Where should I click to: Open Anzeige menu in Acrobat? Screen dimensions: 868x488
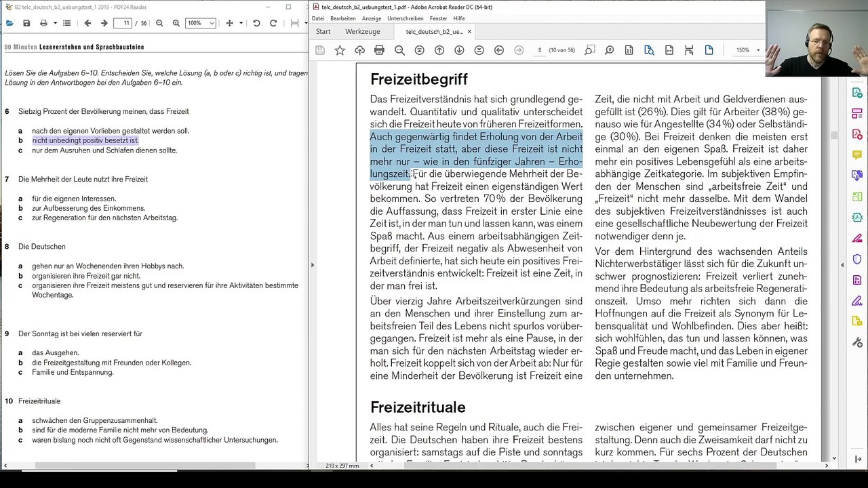pos(372,18)
